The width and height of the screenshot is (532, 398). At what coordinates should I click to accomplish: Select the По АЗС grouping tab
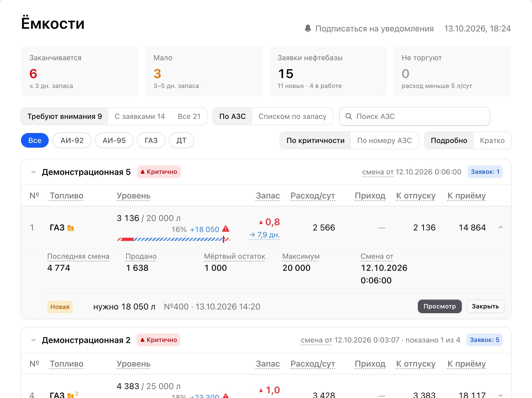tap(232, 116)
